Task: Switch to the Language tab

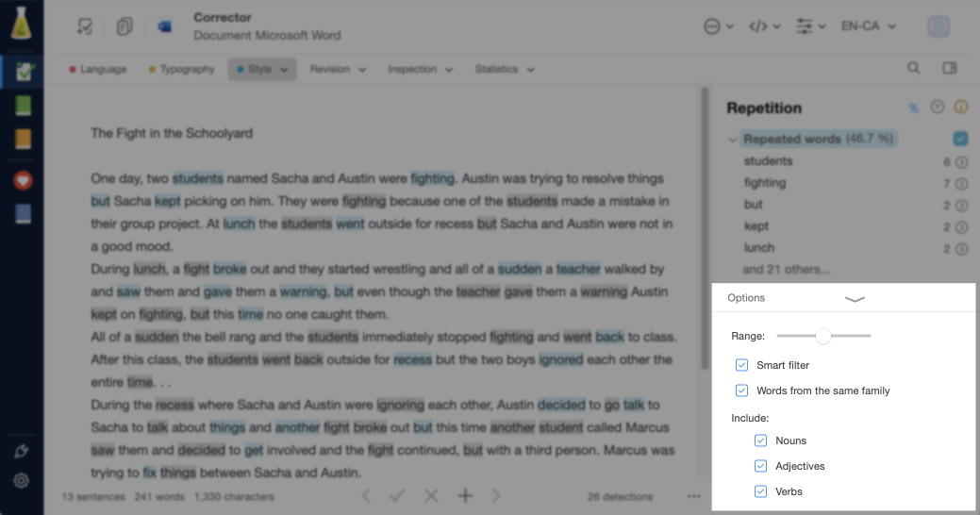Action: click(x=99, y=69)
